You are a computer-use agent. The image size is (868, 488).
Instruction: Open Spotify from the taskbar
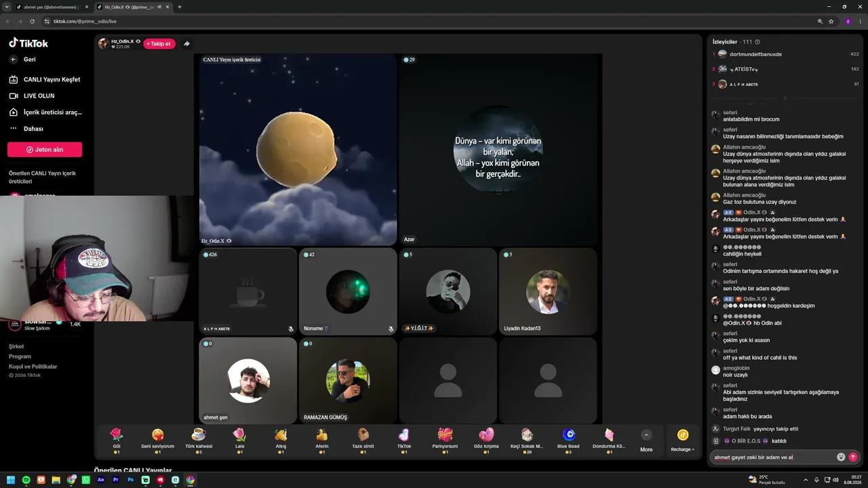click(x=26, y=480)
